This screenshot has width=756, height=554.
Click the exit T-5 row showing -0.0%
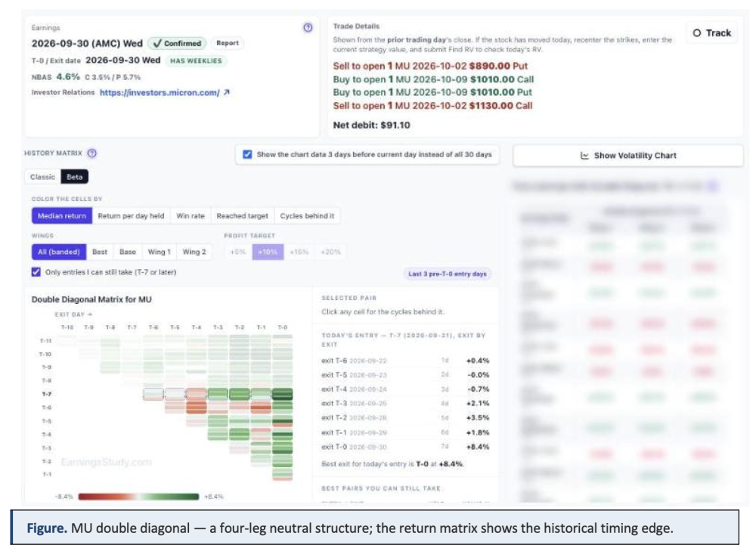405,375
